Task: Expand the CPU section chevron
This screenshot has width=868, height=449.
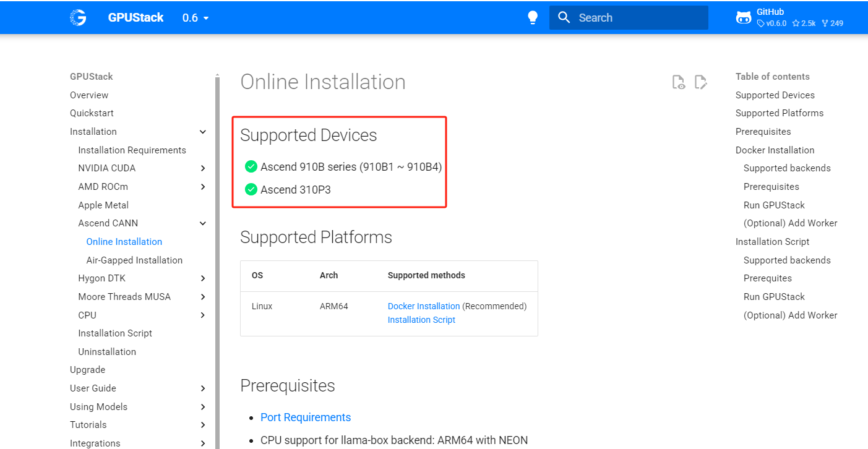Action: point(203,315)
